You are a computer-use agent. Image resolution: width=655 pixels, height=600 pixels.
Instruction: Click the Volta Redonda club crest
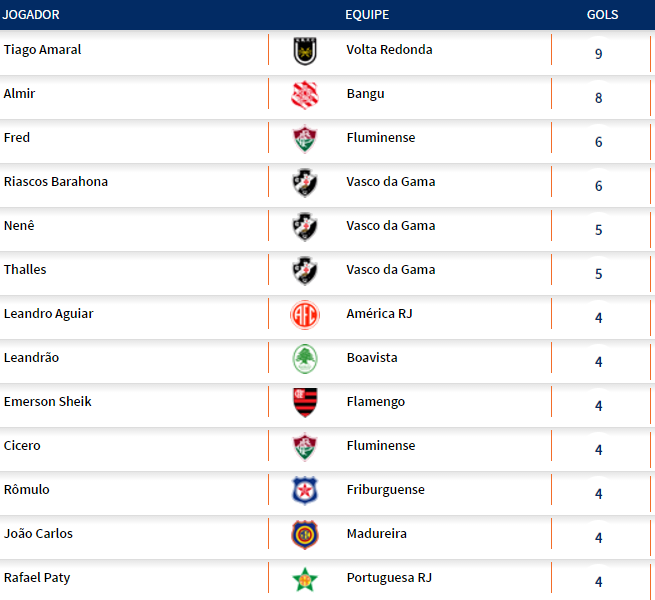pyautogui.click(x=304, y=51)
